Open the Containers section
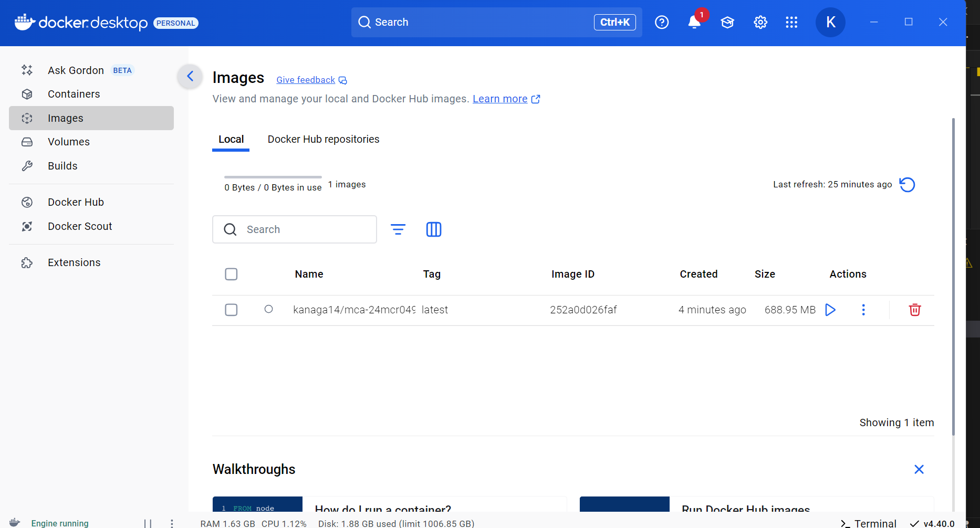Screen dimensions: 980x528 [91, 94]
